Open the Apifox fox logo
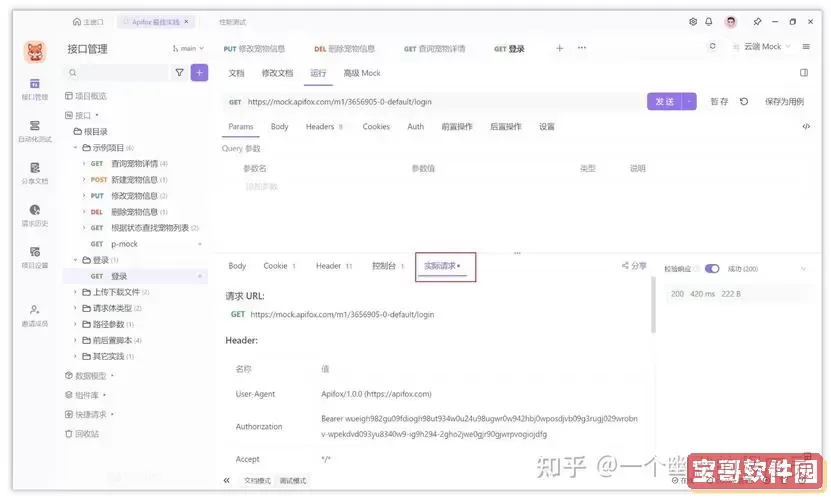The height and width of the screenshot is (500, 831). pos(35,51)
